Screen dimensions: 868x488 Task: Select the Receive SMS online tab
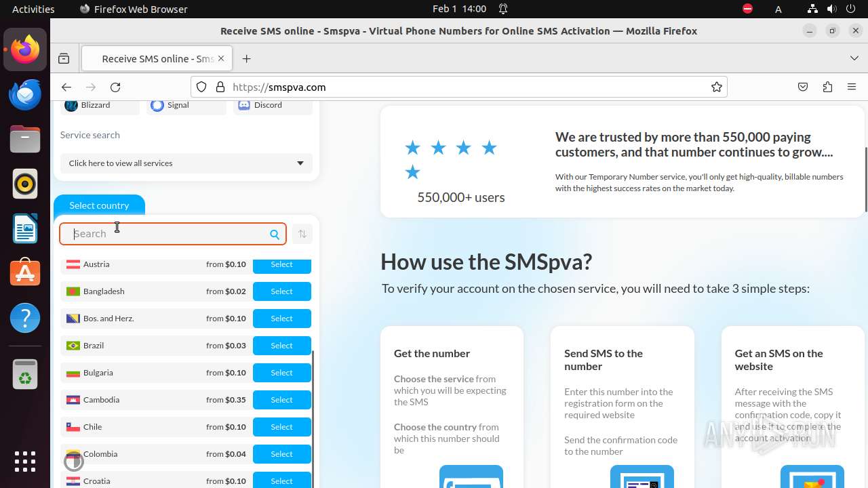pos(157,59)
